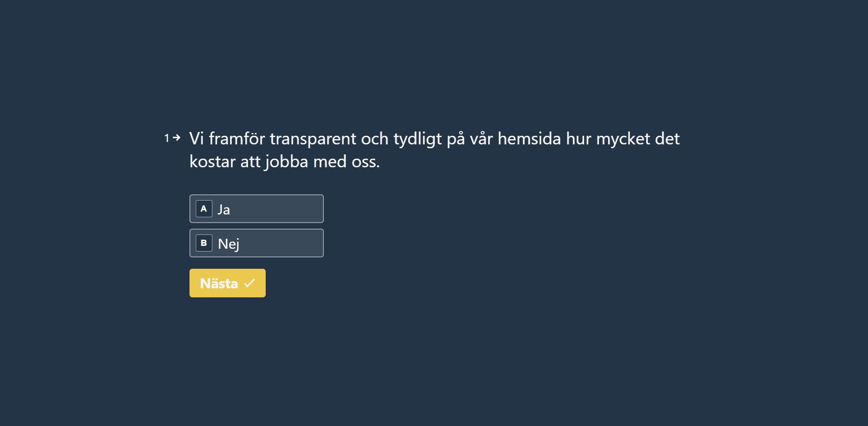Click the "B" key hint badge

click(x=204, y=243)
